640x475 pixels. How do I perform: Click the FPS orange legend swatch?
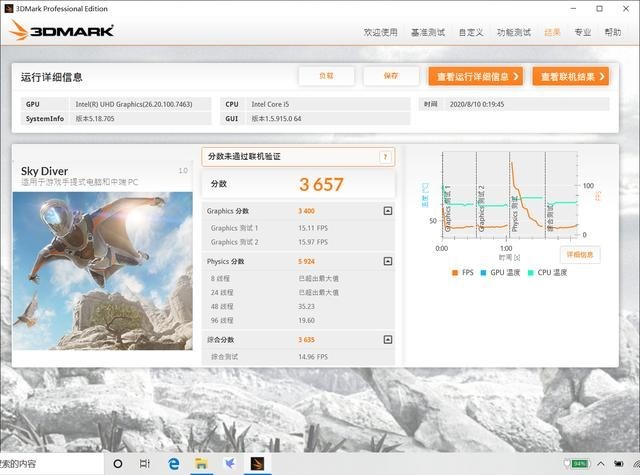coord(455,273)
